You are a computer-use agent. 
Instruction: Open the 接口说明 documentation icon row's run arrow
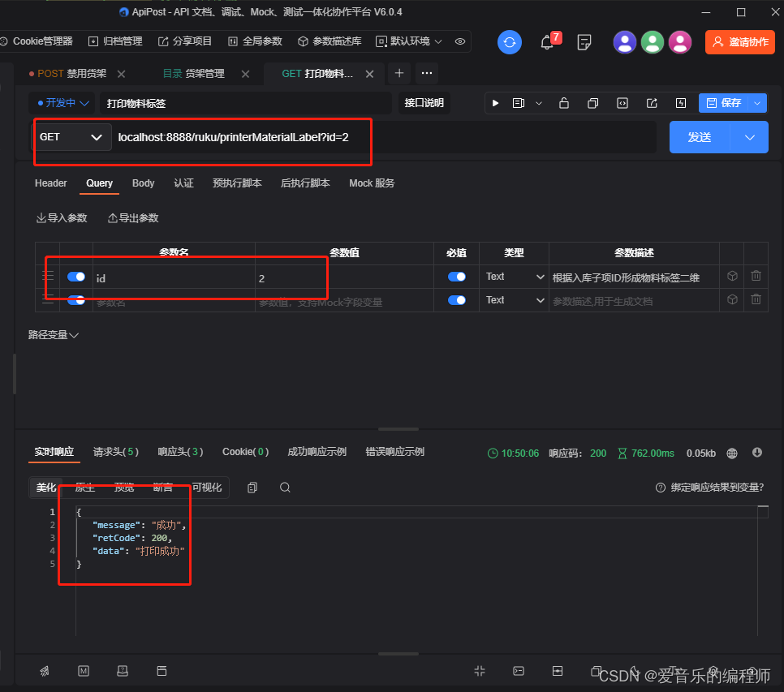point(495,103)
